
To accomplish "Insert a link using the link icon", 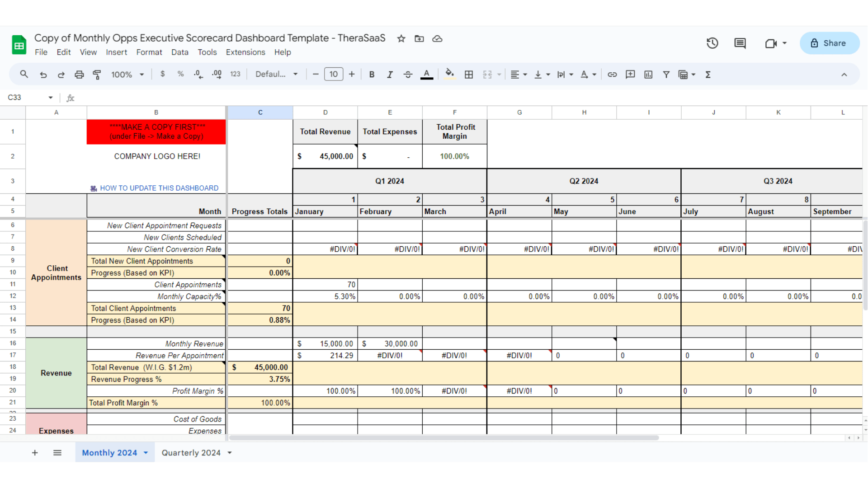I will [x=612, y=74].
